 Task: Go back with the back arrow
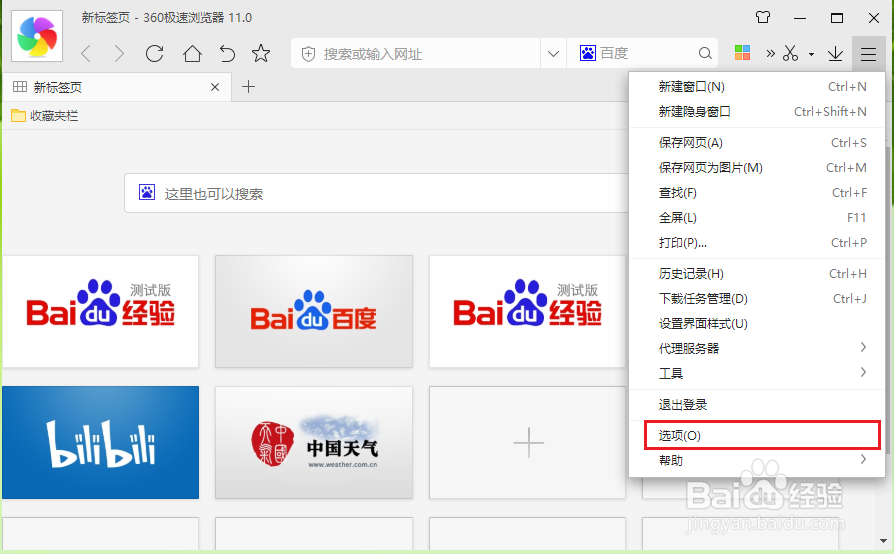[86, 54]
